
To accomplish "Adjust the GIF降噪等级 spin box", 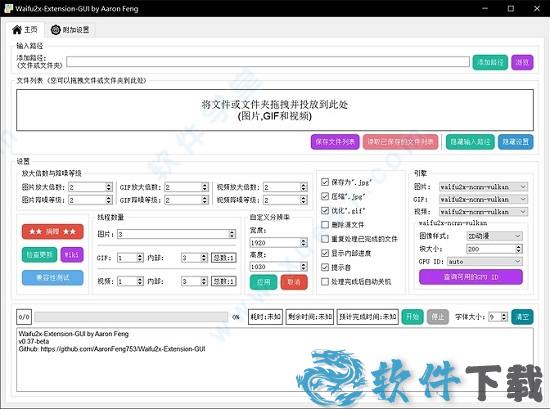I will tap(187, 200).
